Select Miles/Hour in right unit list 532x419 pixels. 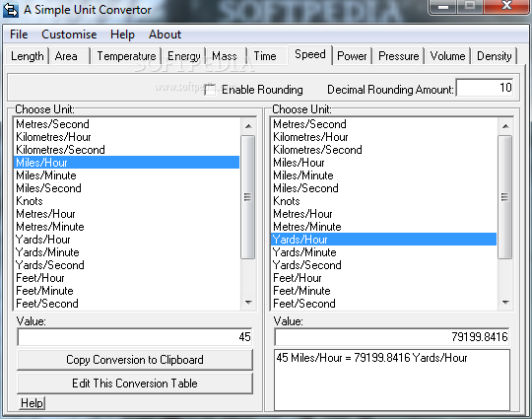384,163
